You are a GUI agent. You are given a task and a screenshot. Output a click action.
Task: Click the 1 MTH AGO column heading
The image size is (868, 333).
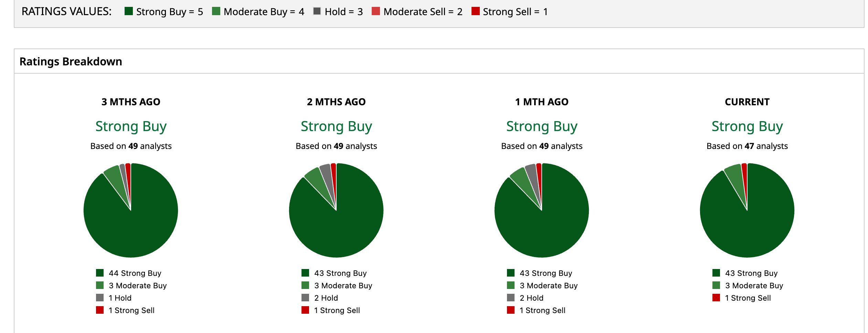click(542, 102)
